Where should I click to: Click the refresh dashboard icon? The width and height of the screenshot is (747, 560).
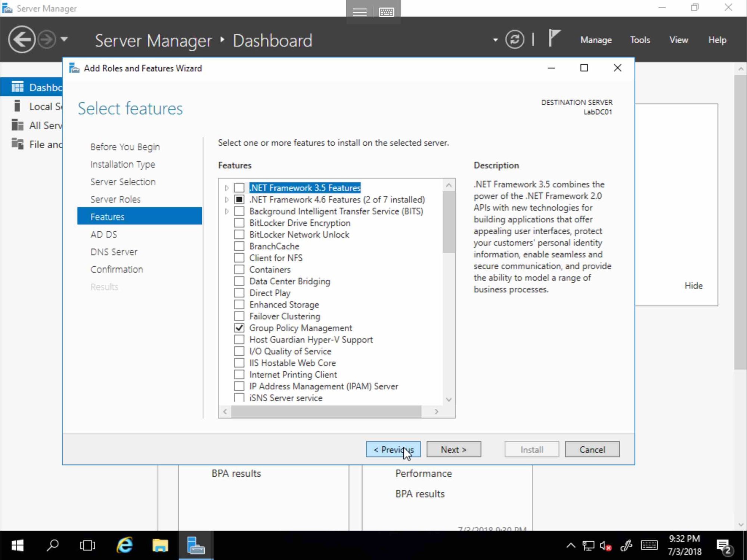tap(515, 39)
